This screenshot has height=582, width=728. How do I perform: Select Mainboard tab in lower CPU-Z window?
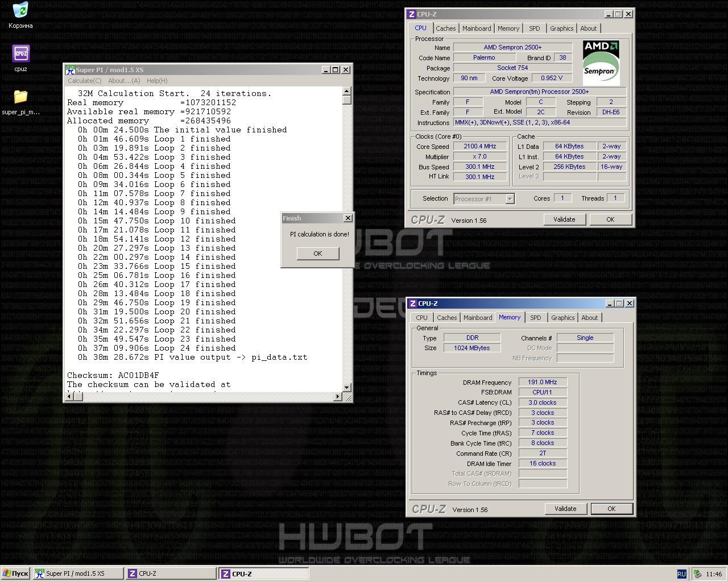click(x=478, y=318)
